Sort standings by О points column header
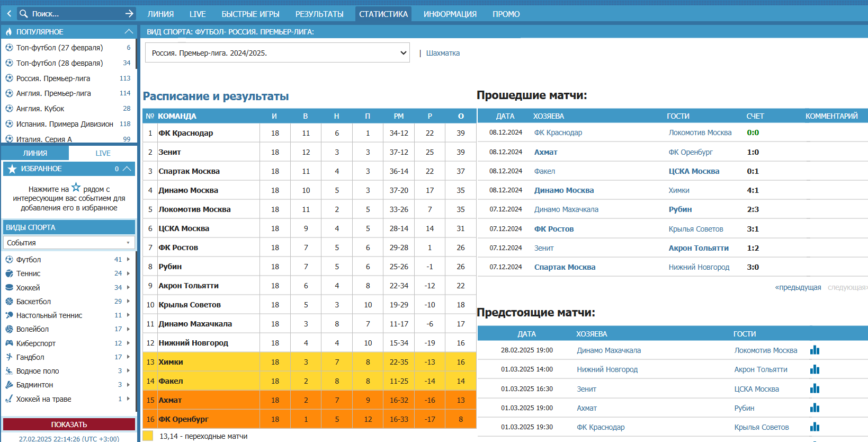Screen dimensions: 868x442 tap(461, 116)
